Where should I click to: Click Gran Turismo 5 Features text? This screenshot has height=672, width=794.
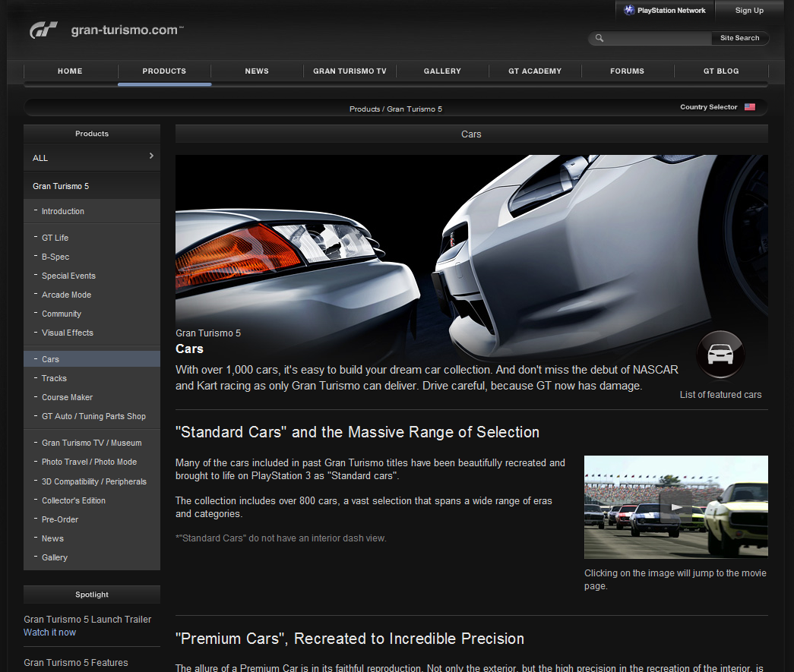click(x=75, y=662)
